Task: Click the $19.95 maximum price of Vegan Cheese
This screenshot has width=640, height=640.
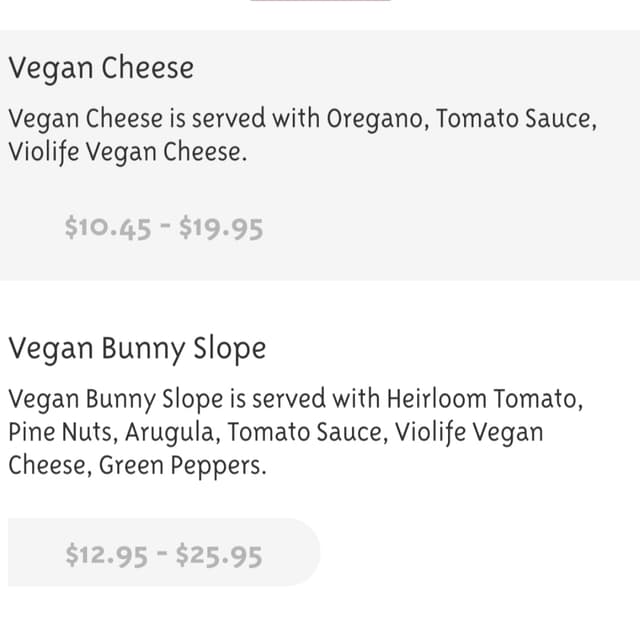Action: coord(221,228)
